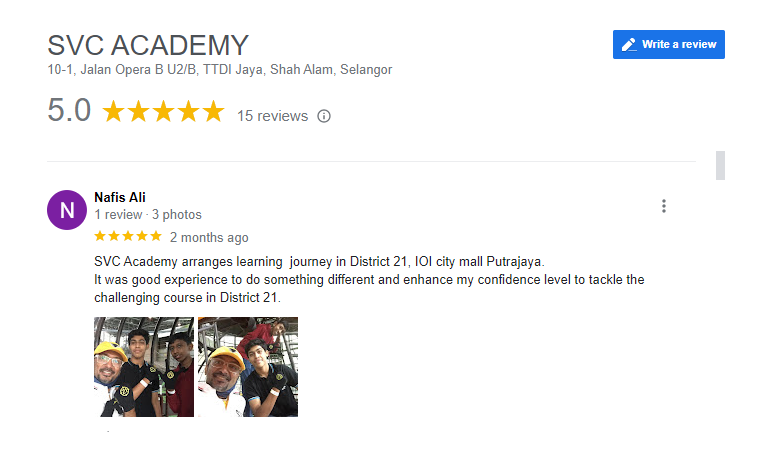Open second review photo with two people
Screen dimensions: 773x469
coord(248,367)
